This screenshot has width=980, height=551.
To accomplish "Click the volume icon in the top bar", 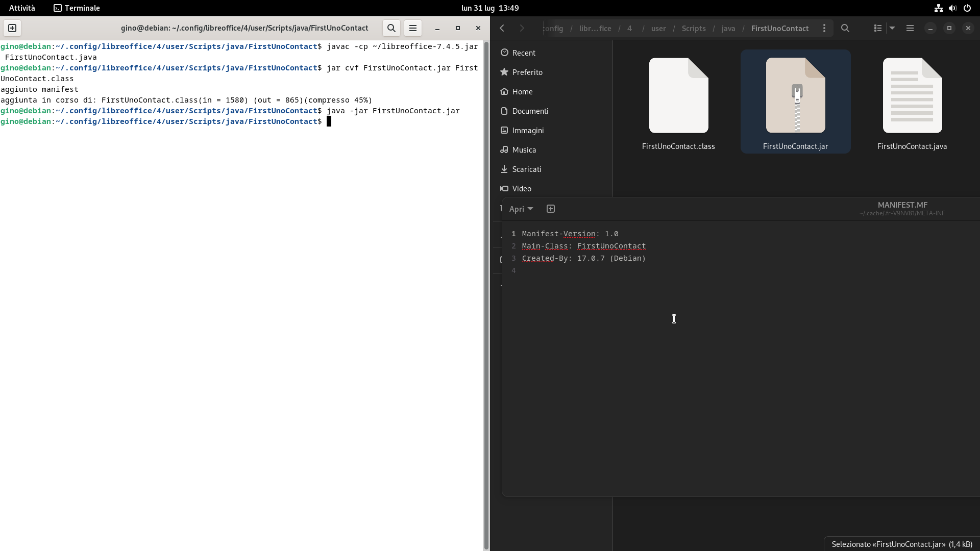I will pos(952,8).
